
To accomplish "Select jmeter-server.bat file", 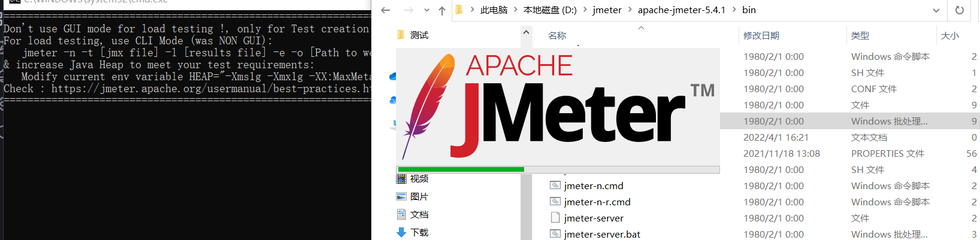I will click(x=602, y=235).
